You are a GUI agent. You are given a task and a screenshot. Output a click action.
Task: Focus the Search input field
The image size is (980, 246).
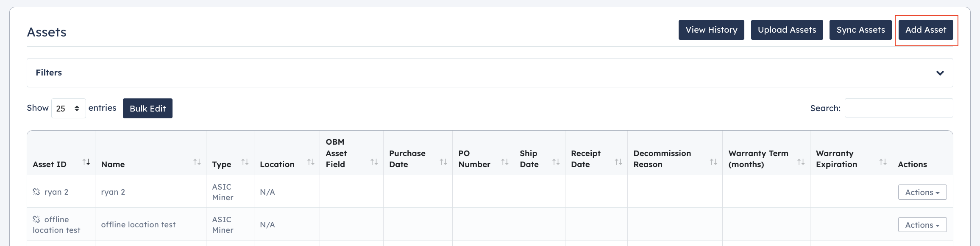899,108
